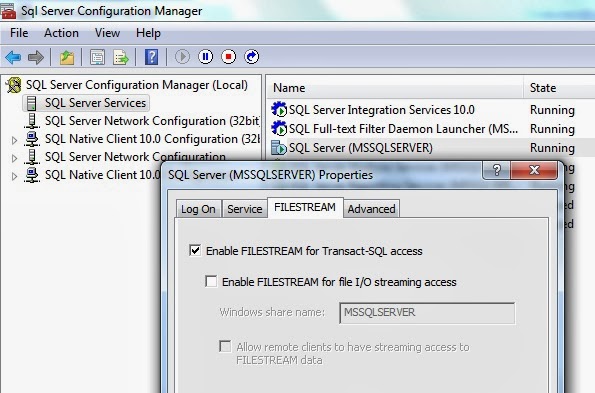Select SQL Server Network Configuration (32bit) tree item

point(152,121)
